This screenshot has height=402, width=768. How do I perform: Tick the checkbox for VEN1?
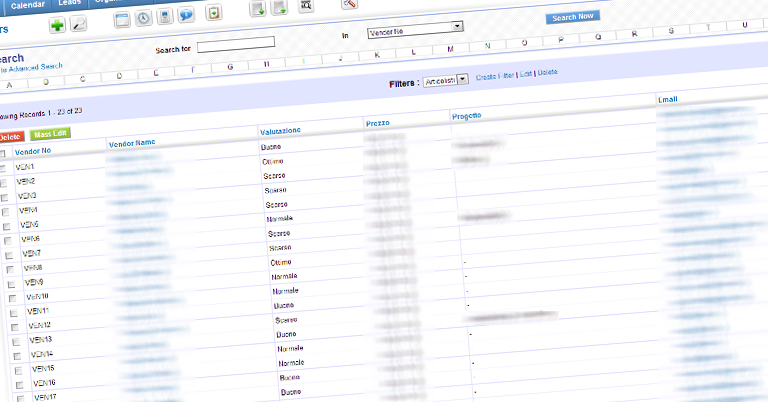pyautogui.click(x=3, y=168)
